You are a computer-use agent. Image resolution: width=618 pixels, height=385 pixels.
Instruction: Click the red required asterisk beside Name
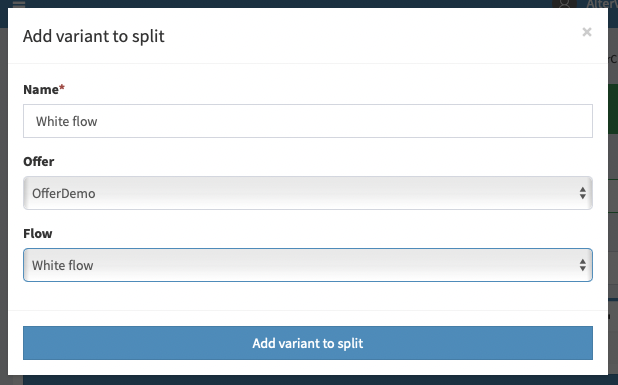(x=62, y=87)
